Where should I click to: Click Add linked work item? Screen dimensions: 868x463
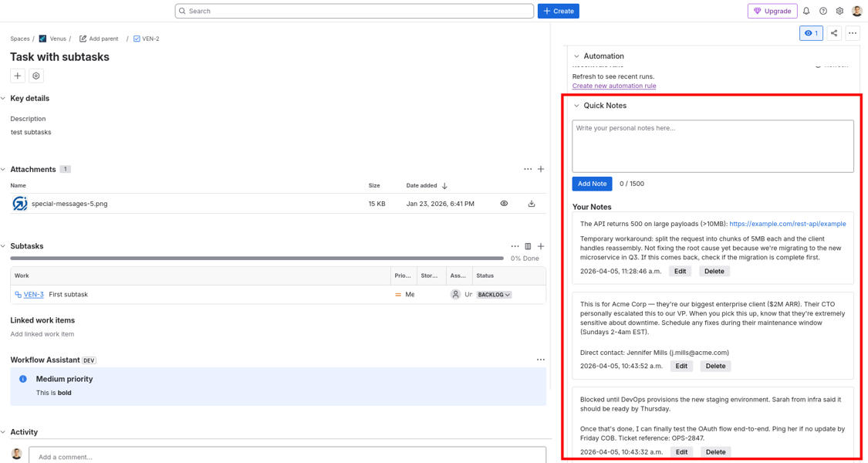point(42,334)
